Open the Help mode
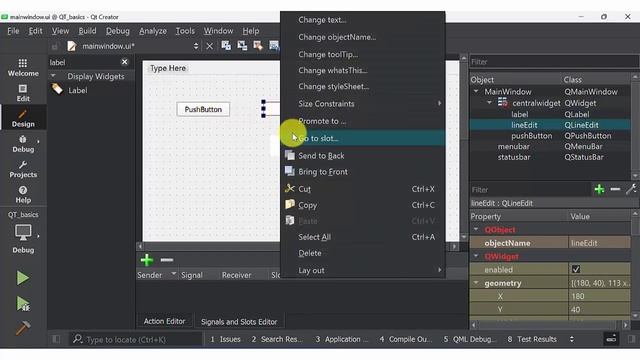This screenshot has width=640, height=360. pyautogui.click(x=23, y=194)
